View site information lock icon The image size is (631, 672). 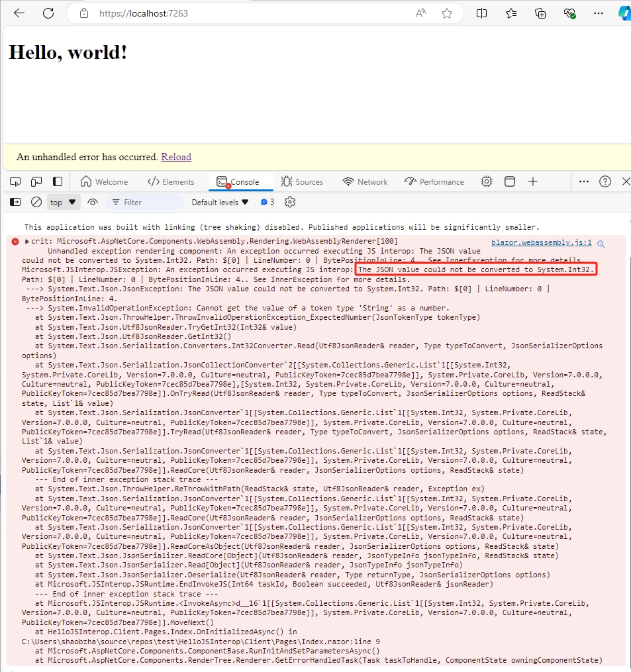[x=84, y=13]
